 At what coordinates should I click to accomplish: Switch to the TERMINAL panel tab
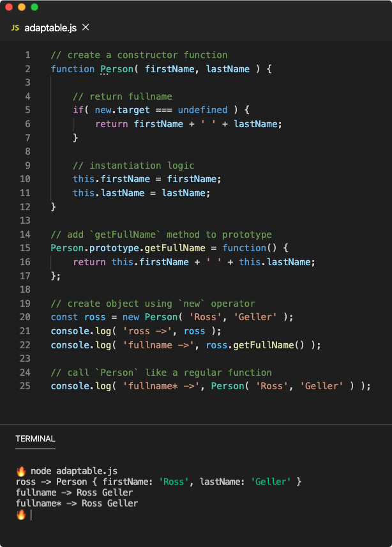tap(35, 439)
